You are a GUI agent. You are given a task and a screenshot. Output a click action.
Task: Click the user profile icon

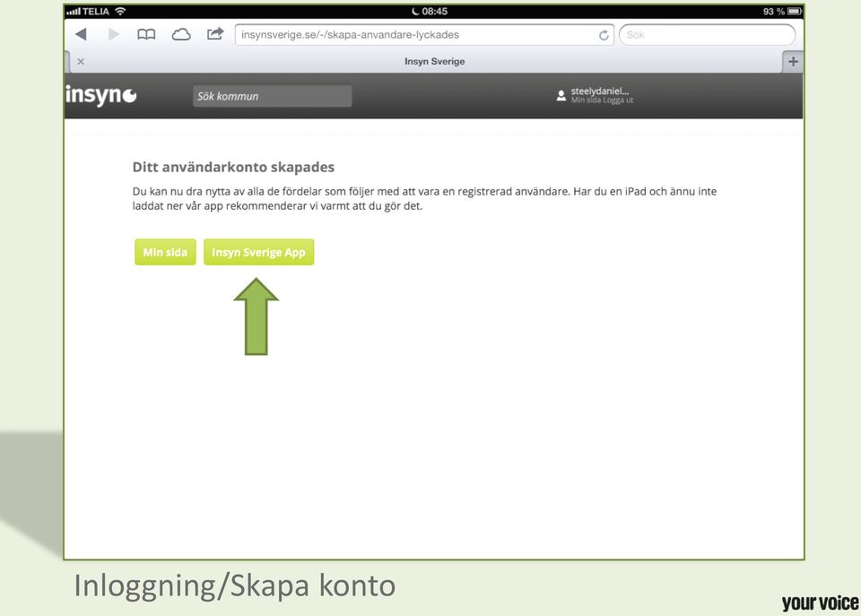[x=561, y=96]
